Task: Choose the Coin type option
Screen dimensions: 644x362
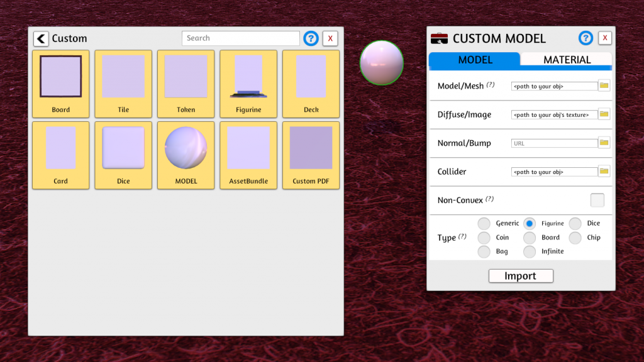Action: [x=484, y=238]
